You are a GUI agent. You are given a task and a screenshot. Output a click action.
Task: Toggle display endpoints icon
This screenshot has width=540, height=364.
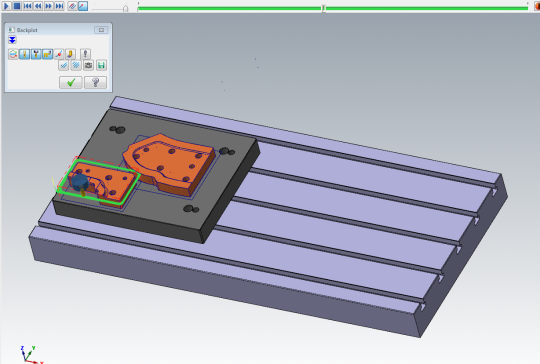point(59,54)
